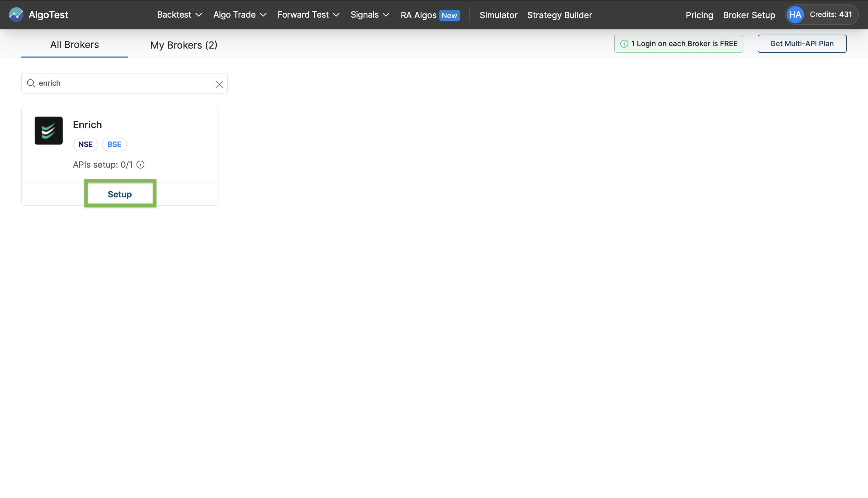Click the BSE exchange badge
The image size is (868, 498).
[x=114, y=144]
